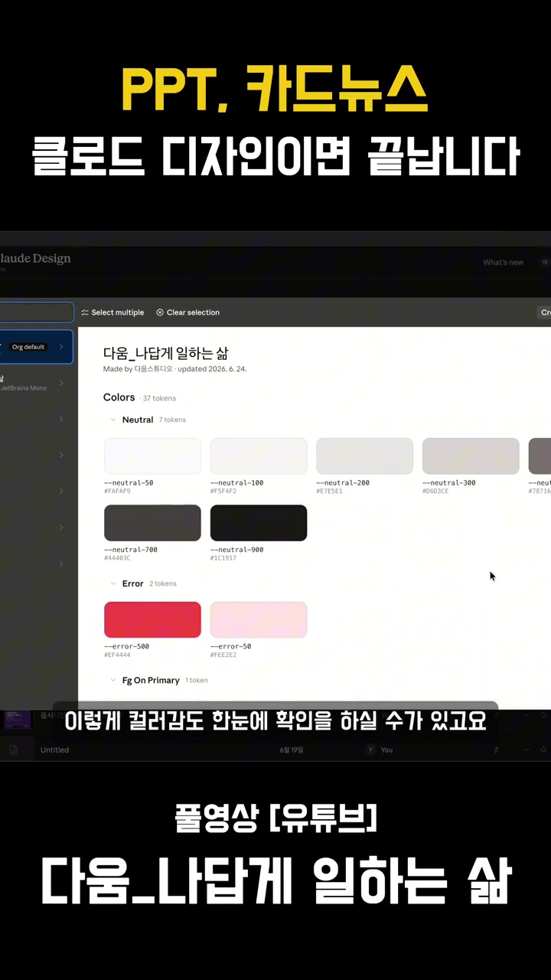The image size is (551, 980).
Task: Click the hex value #FAFAF9
Action: point(117,491)
